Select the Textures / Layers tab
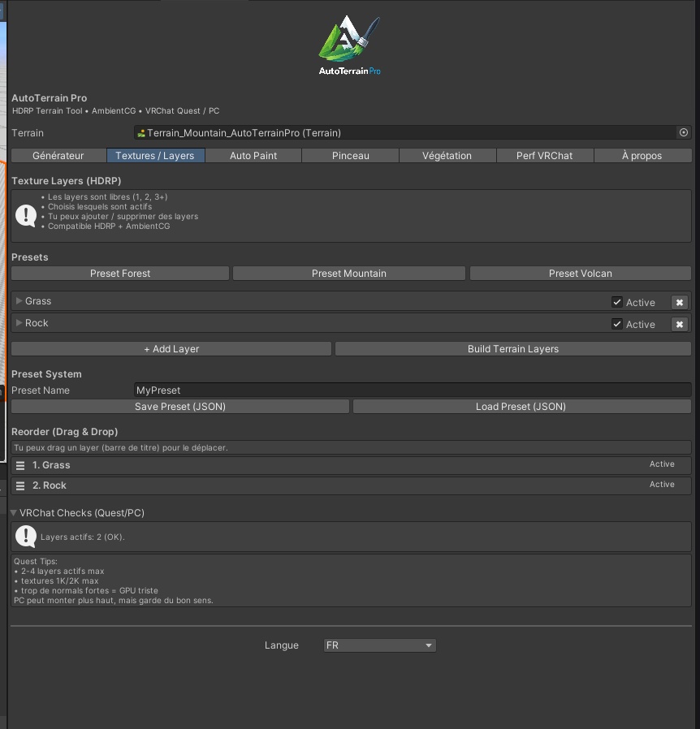700x729 pixels. tap(155, 156)
